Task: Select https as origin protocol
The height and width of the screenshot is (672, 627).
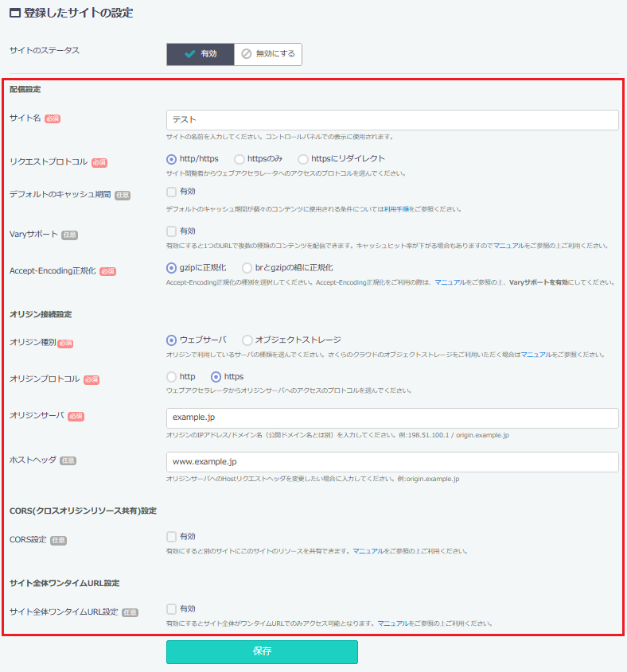Action: [216, 377]
